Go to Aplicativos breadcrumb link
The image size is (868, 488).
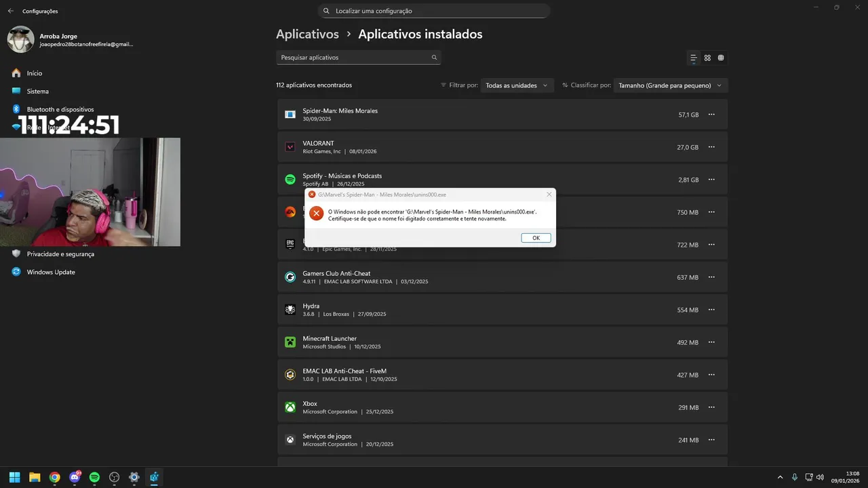pos(307,34)
